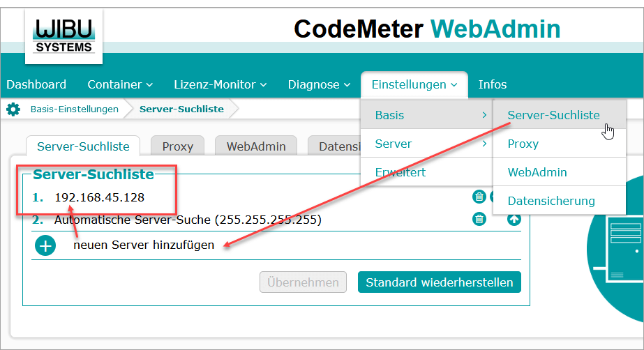Choose Proxy in the submenu
Viewport: 644px width, 350px height.
(x=559, y=144)
